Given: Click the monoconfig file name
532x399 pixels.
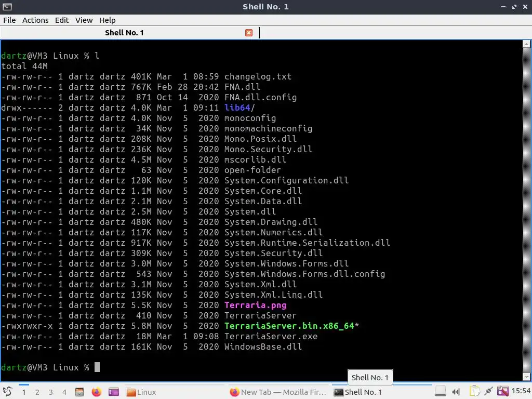Looking at the screenshot, I should click(250, 118).
